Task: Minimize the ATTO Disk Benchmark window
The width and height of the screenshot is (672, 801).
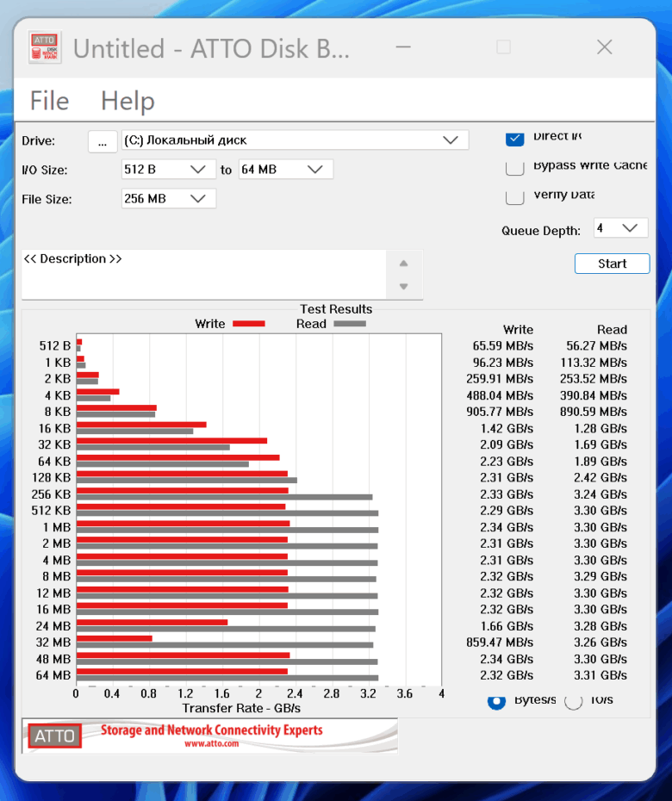Action: click(x=403, y=47)
